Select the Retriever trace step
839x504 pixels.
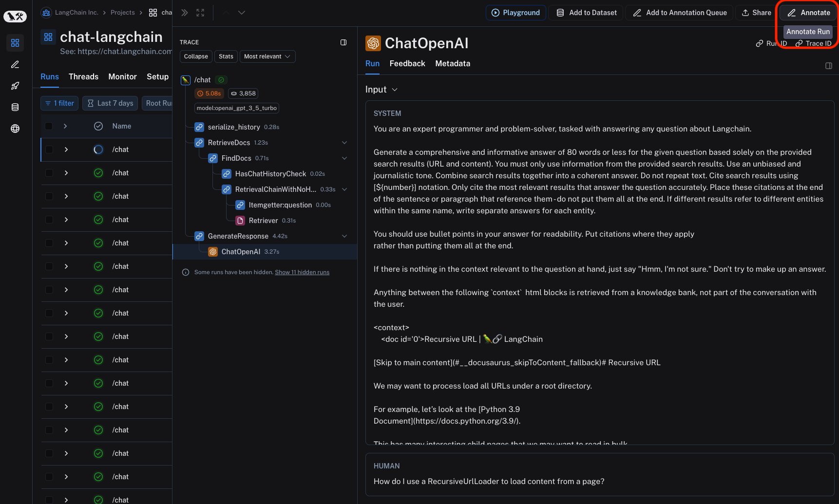pyautogui.click(x=263, y=221)
